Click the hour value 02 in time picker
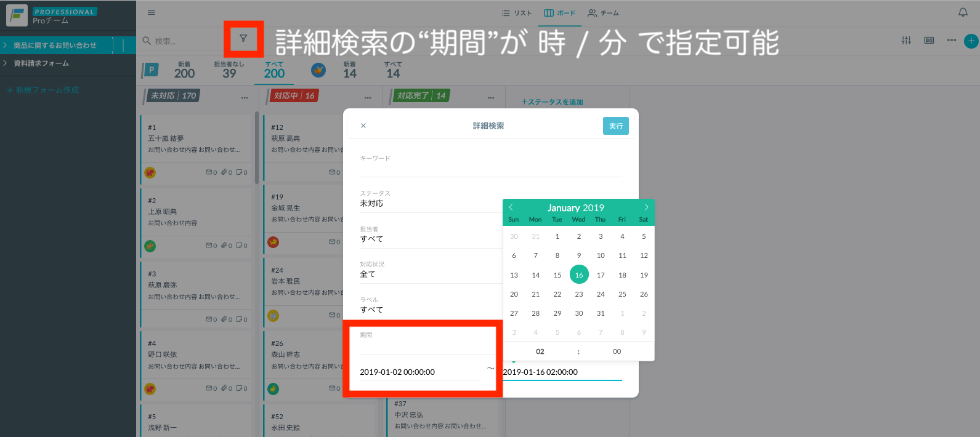Viewport: 980px width, 437px height. [540, 351]
